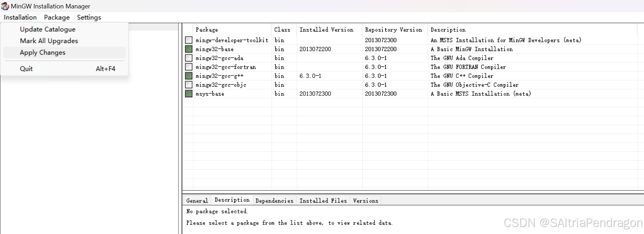Sort by Repository Version column header
This screenshot has width=644, height=234.
pos(395,30)
